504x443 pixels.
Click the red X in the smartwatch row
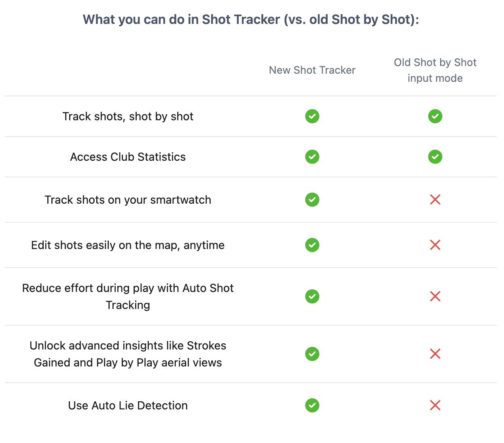(435, 200)
